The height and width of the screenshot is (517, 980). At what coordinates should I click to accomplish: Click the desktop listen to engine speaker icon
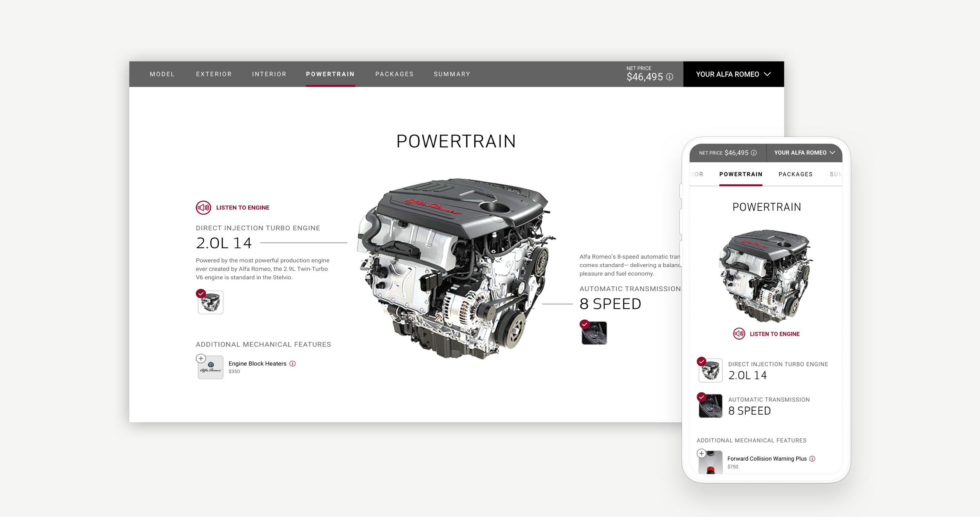(203, 208)
